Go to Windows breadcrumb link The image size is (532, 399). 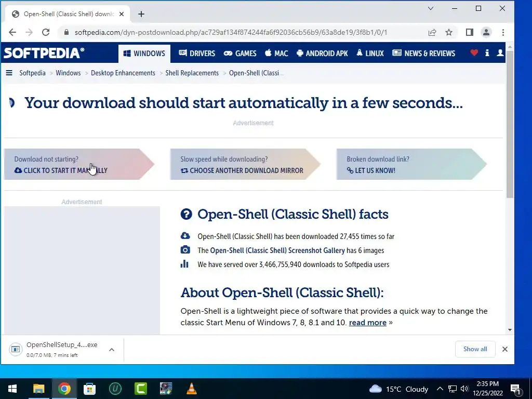[x=68, y=73]
